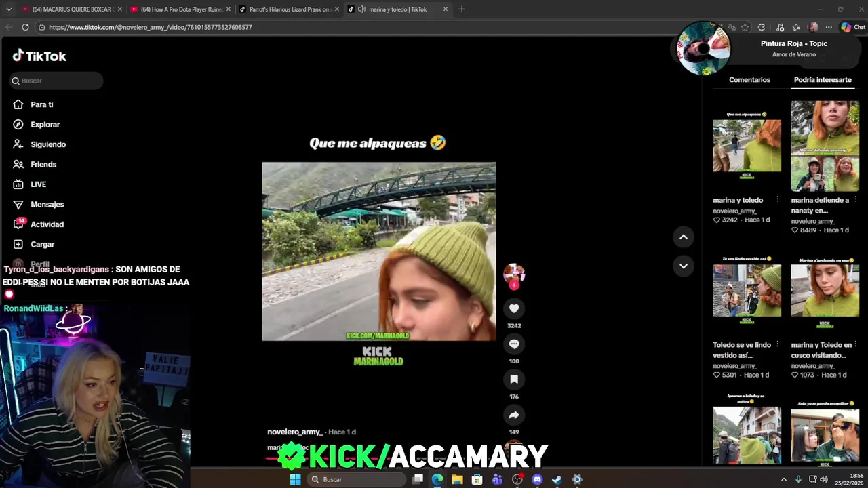Add page to favorites with star icon
The image size is (868, 488).
pos(745,27)
